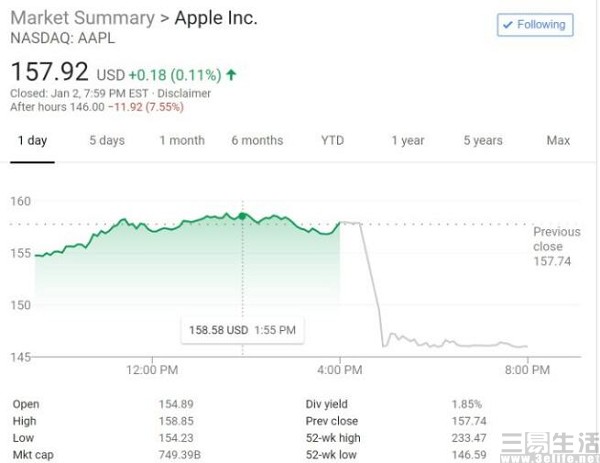
Task: Select the Max range tab
Action: [558, 141]
